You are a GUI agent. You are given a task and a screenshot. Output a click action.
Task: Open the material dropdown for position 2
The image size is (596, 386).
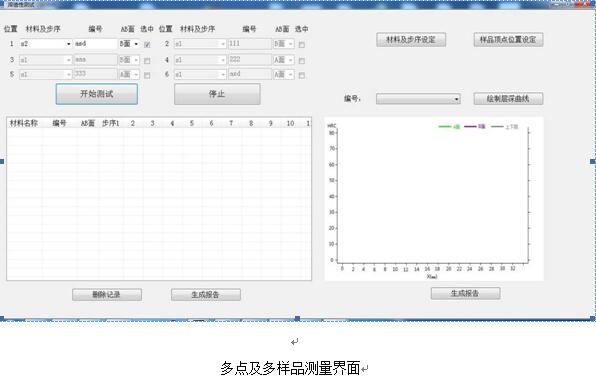click(223, 44)
